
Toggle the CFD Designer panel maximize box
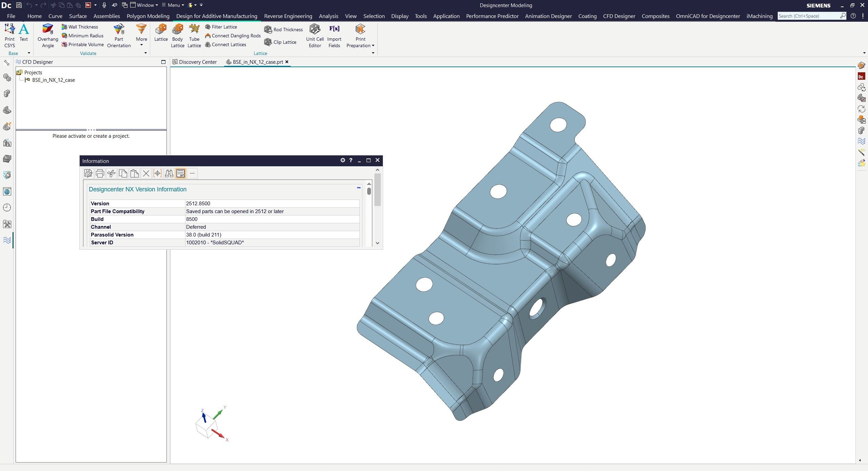(163, 62)
